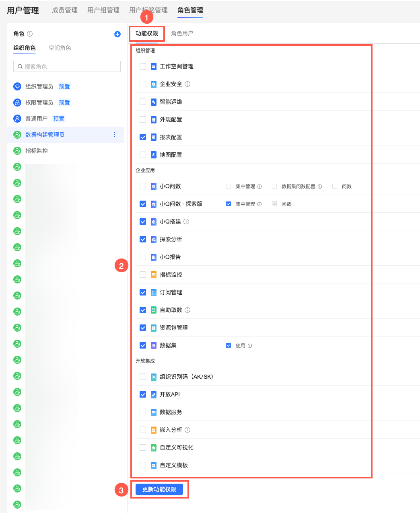Click the 权限管理员 lock icon

click(17, 103)
